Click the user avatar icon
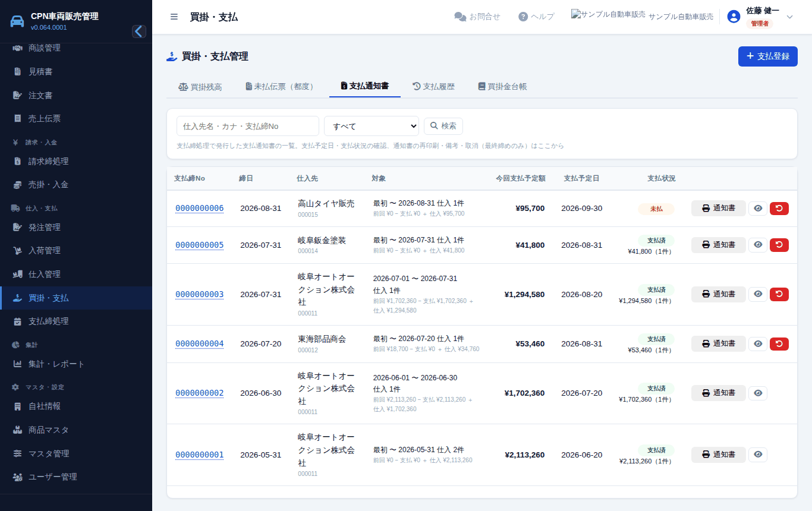 (x=734, y=17)
